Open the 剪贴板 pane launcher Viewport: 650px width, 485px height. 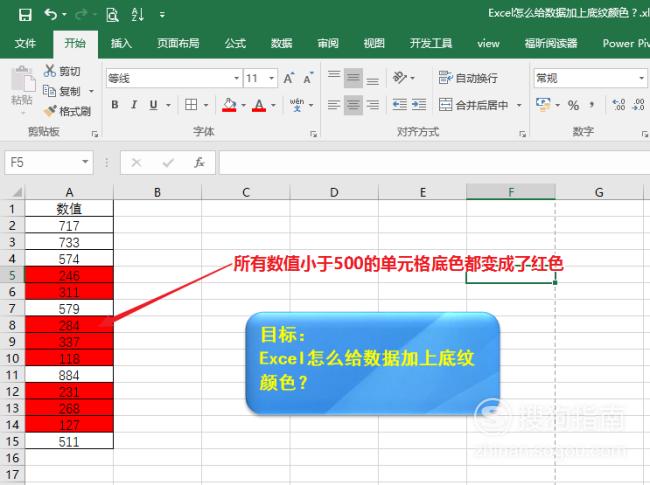(95, 133)
